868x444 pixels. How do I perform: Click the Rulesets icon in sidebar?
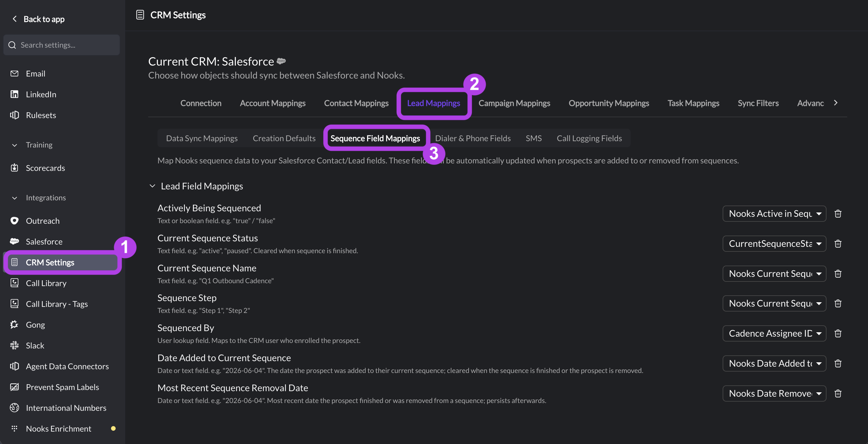click(14, 115)
